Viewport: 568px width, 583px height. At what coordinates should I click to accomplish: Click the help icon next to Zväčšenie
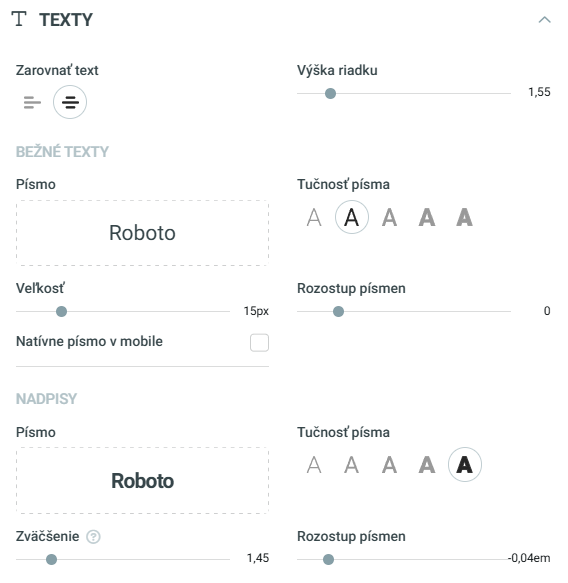pos(93,537)
